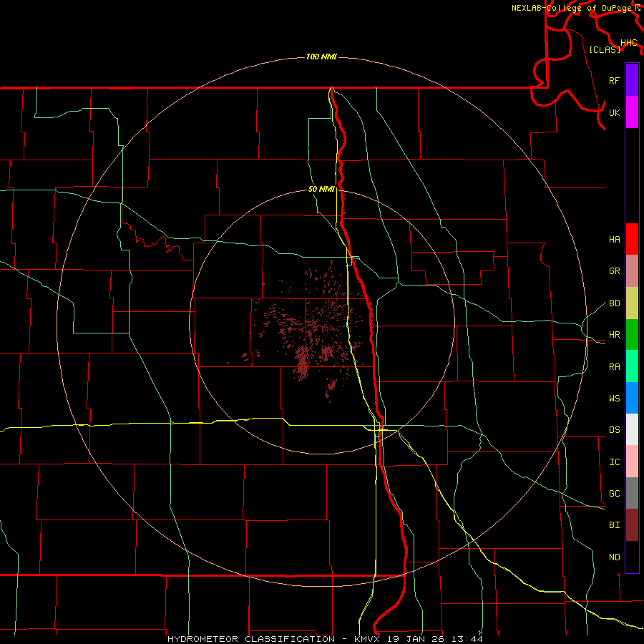
Task: Click the ND legend label
Action: [614, 557]
